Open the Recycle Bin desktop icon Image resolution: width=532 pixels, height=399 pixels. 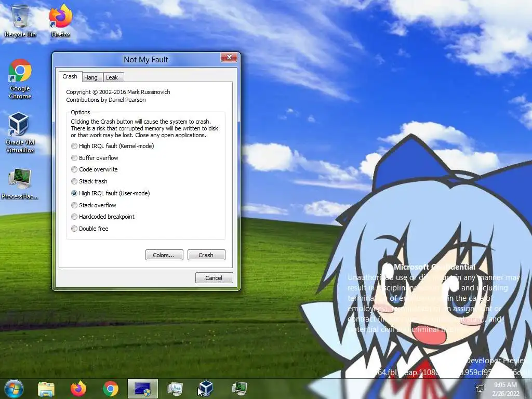coord(20,21)
